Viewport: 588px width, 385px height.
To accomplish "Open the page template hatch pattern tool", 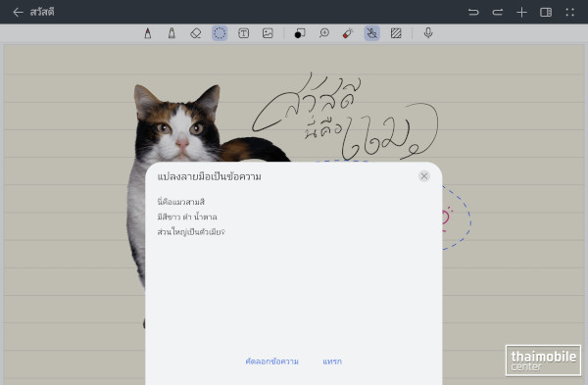I will [x=396, y=33].
